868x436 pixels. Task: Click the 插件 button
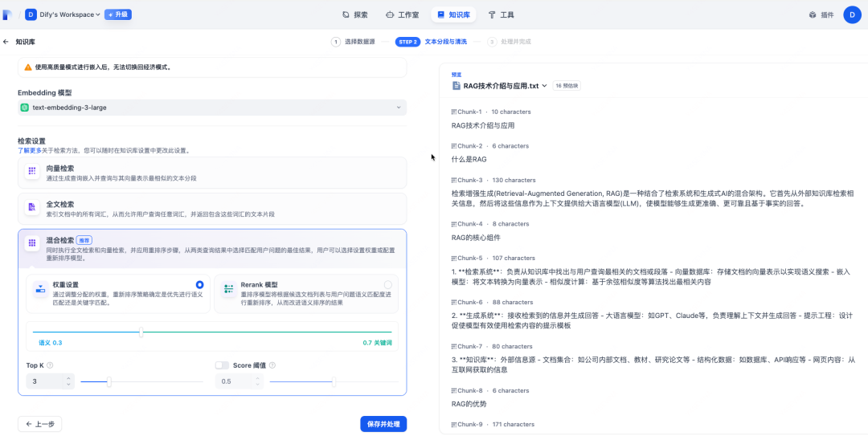click(821, 15)
